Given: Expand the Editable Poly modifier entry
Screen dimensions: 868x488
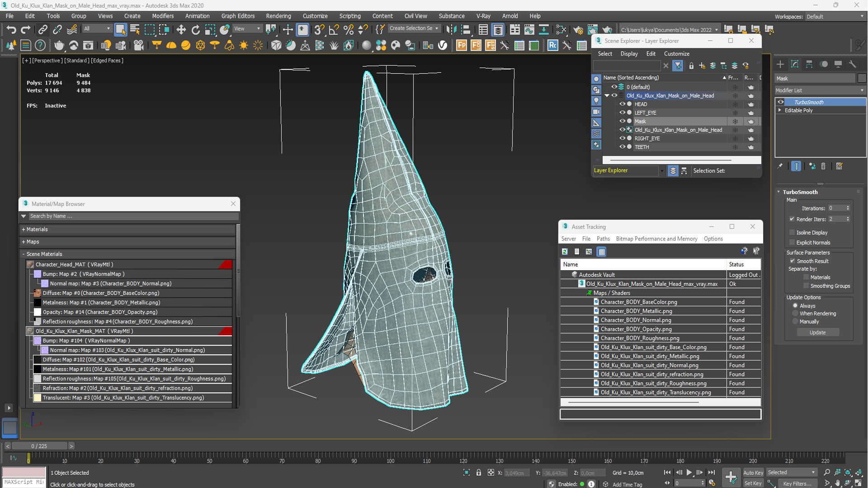Looking at the screenshot, I should 779,110.
